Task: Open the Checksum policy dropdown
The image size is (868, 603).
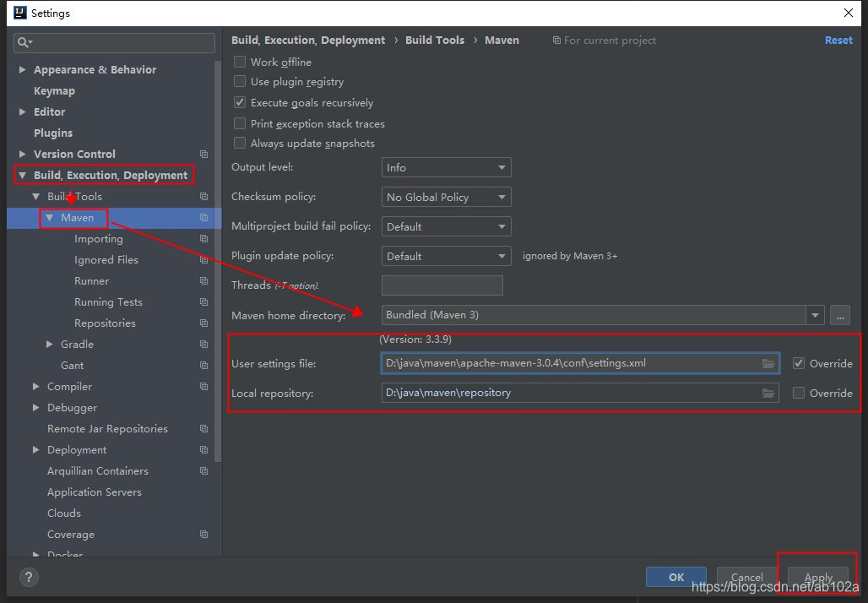Action: tap(446, 197)
